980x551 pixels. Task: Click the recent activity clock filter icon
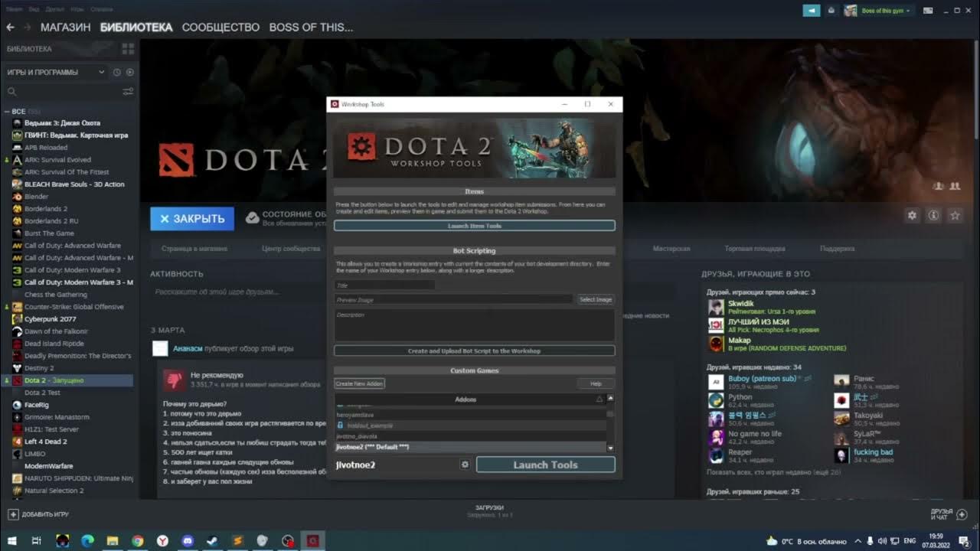[117, 72]
